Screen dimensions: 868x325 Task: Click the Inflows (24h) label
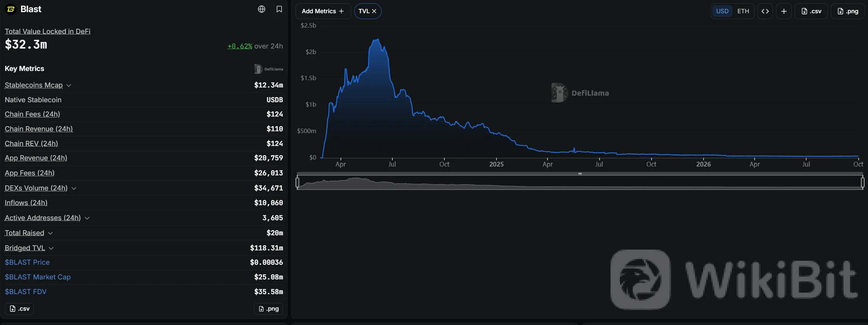pyautogui.click(x=26, y=203)
